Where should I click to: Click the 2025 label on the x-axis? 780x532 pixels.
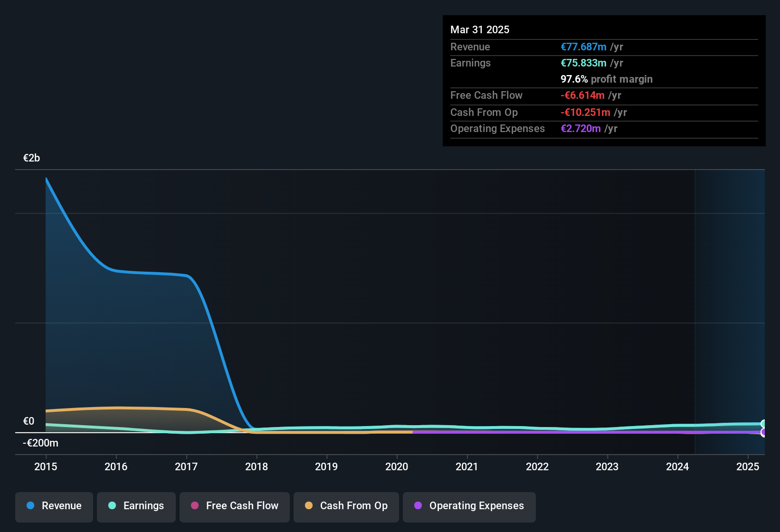click(748, 466)
